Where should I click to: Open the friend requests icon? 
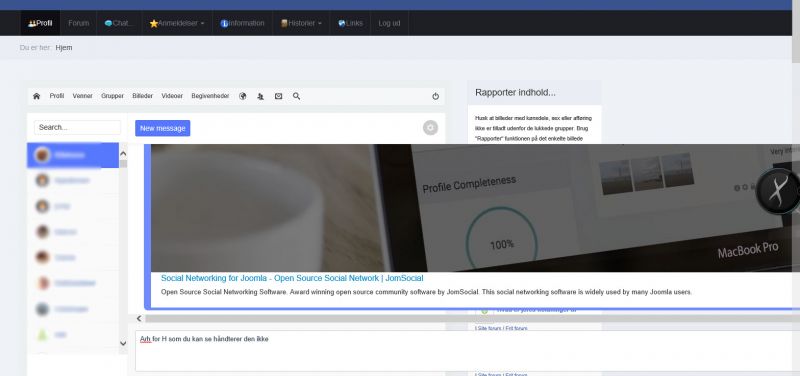(x=261, y=96)
